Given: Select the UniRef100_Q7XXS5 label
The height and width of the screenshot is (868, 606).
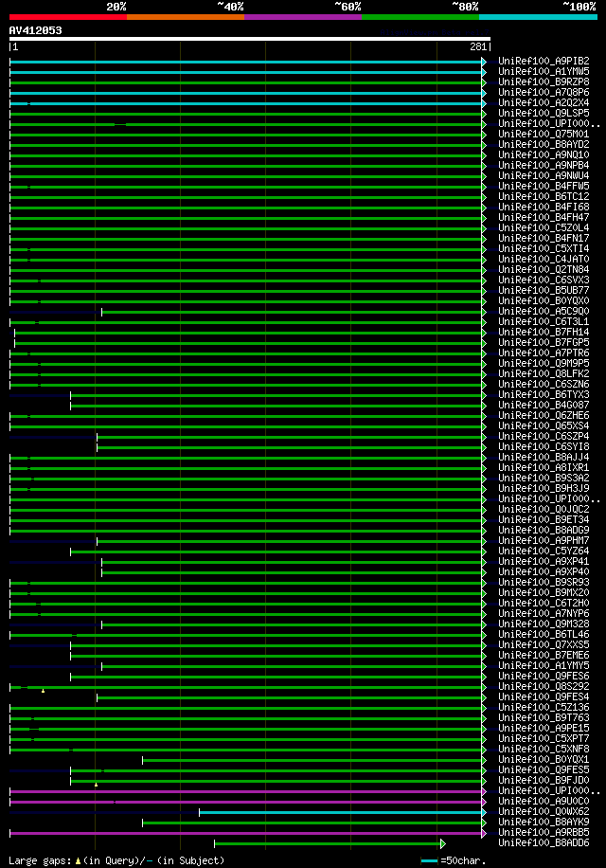Looking at the screenshot, I should (544, 645).
